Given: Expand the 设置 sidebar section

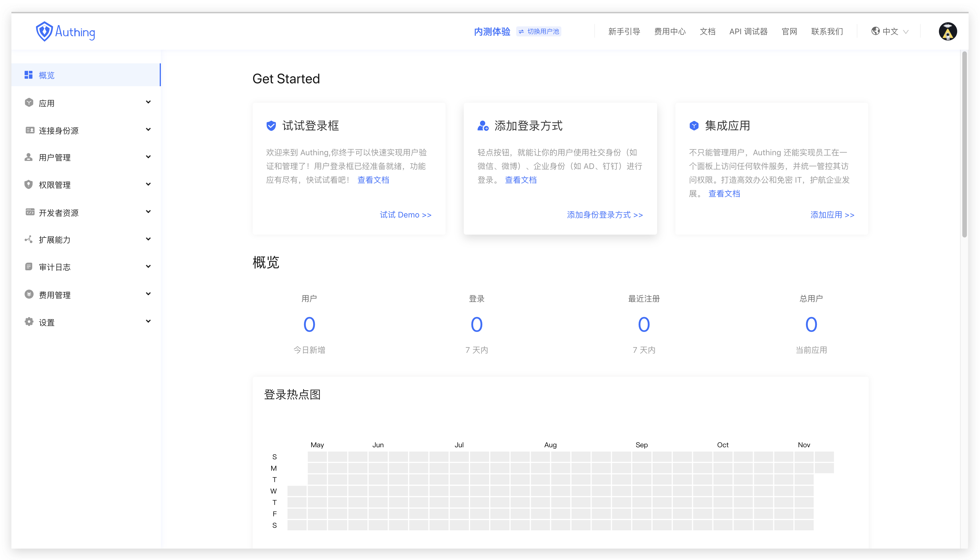Looking at the screenshot, I should pyautogui.click(x=148, y=321).
